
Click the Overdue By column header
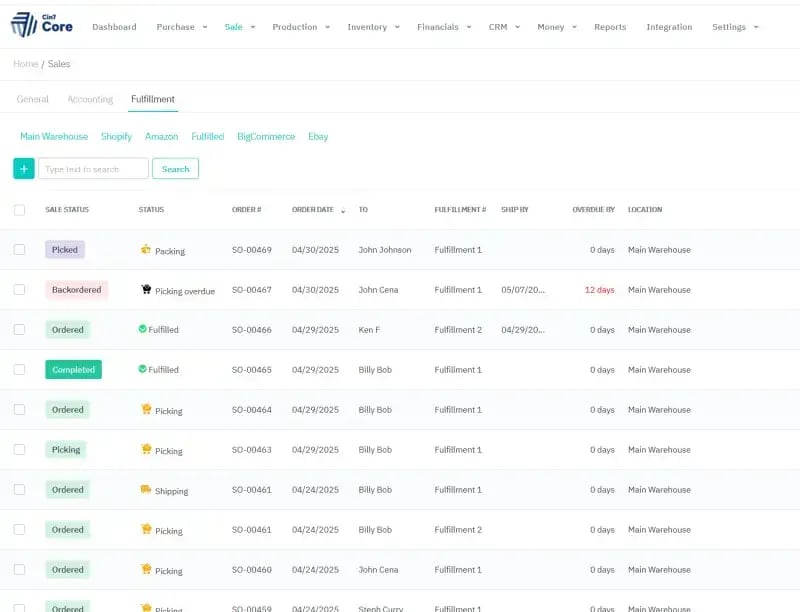coord(593,210)
